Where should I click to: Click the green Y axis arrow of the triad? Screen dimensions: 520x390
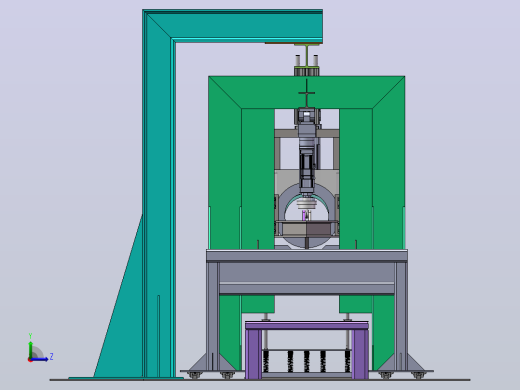click(x=30, y=349)
